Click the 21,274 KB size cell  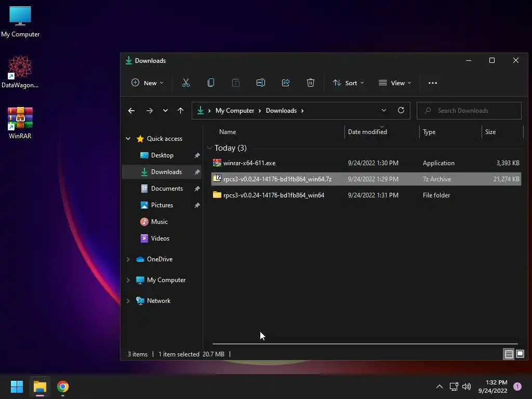coord(506,179)
